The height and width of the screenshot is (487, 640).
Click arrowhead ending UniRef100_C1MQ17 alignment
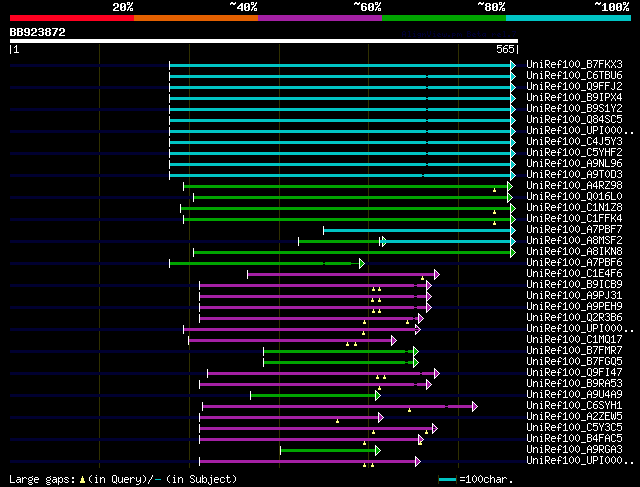tap(394, 341)
